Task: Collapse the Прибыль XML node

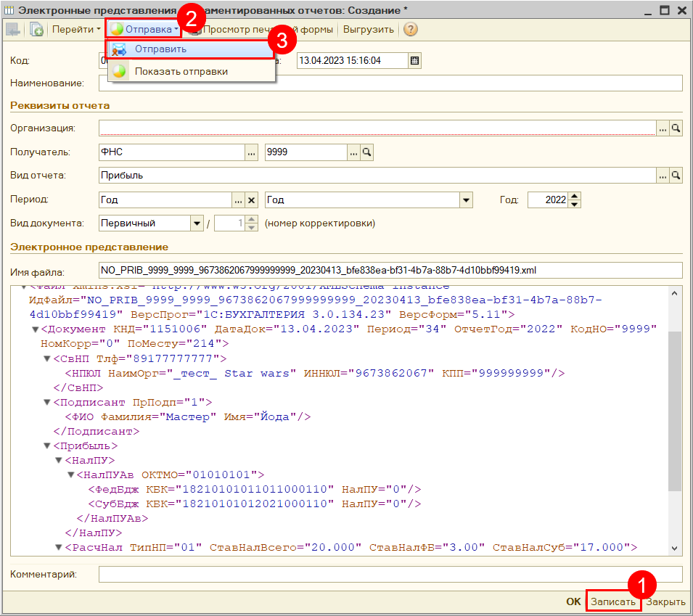Action: pyautogui.click(x=46, y=445)
